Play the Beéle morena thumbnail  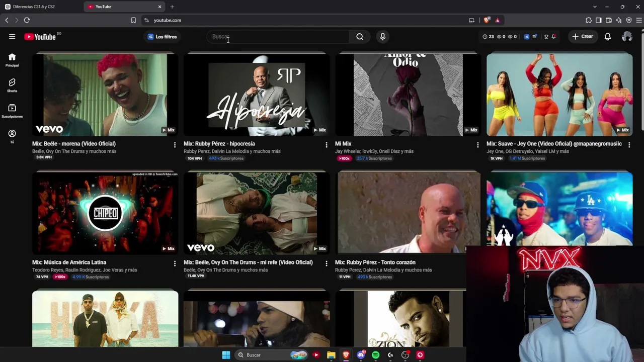pyautogui.click(x=105, y=95)
